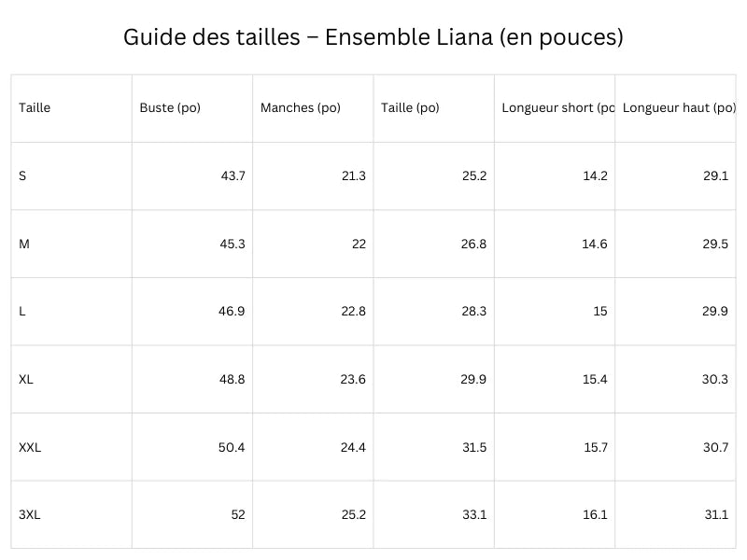Click waist value 28.3 in row L
This screenshot has height=560, width=747.
click(473, 312)
